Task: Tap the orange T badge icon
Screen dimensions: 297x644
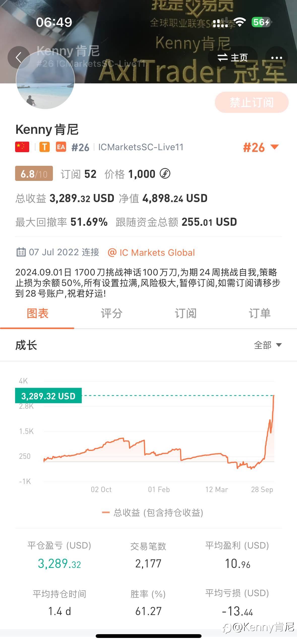Action: pyautogui.click(x=45, y=147)
